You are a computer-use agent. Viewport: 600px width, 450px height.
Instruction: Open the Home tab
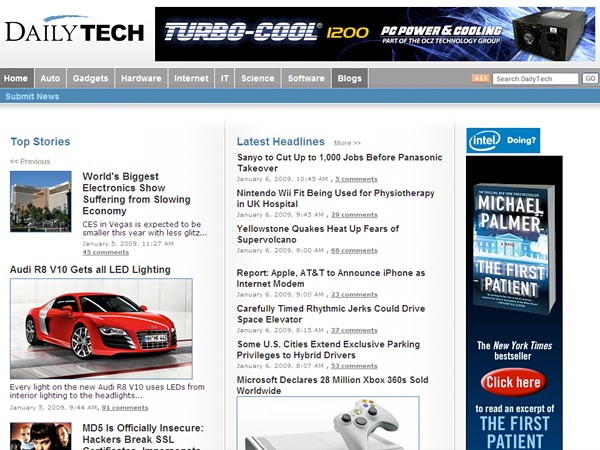coord(16,78)
